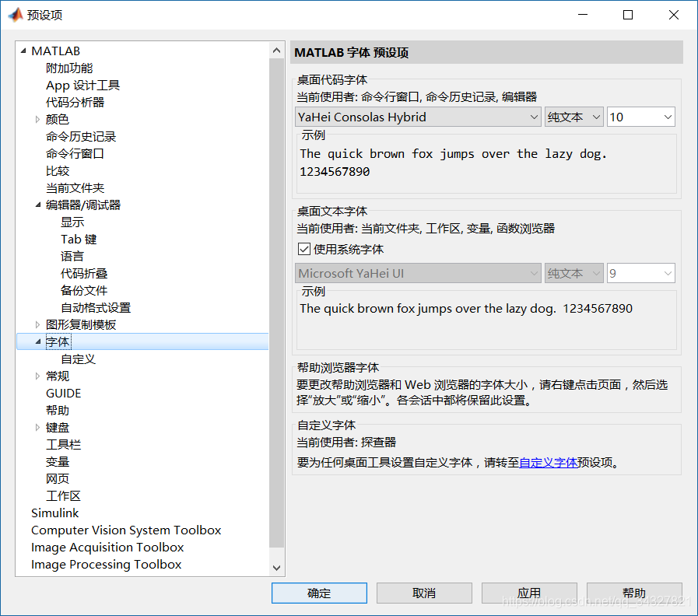Image resolution: width=698 pixels, height=616 pixels.
Task: Expand the 常规 tree node
Action: pos(38,376)
